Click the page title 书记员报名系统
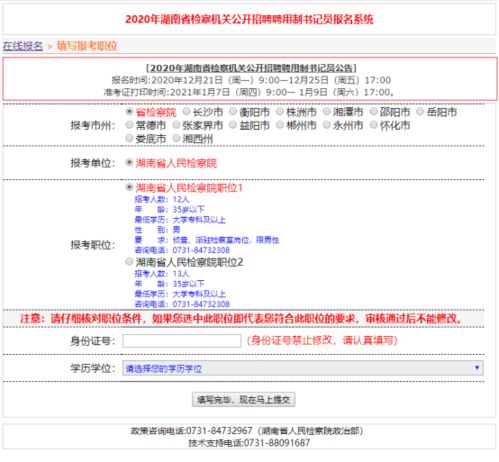The image size is (499, 462). click(249, 19)
